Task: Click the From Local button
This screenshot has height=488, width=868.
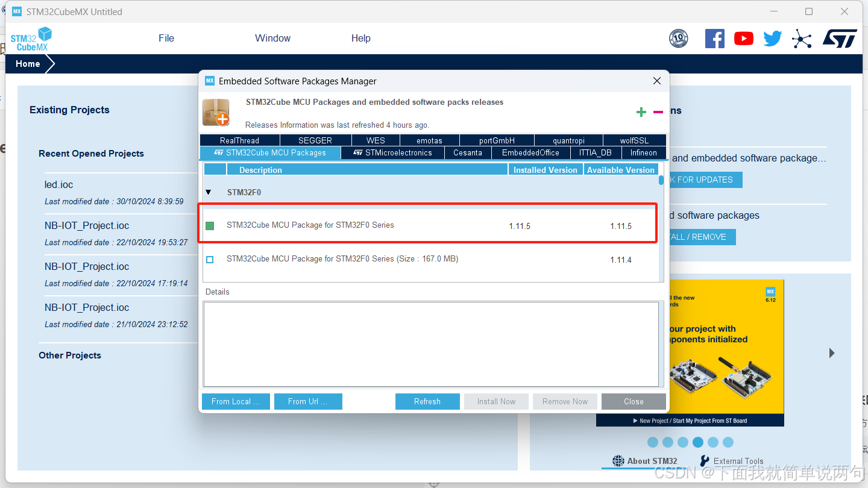Action: pos(236,402)
